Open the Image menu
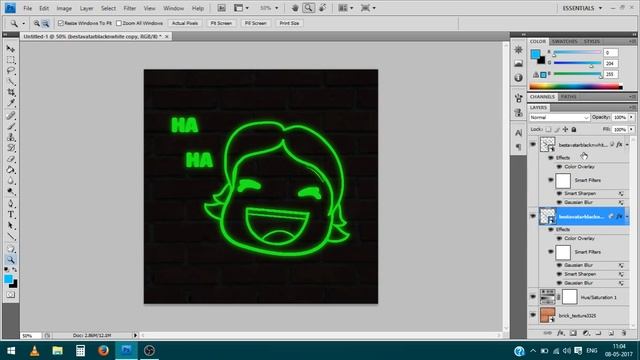Viewport: 640px width, 360px height. click(64, 8)
